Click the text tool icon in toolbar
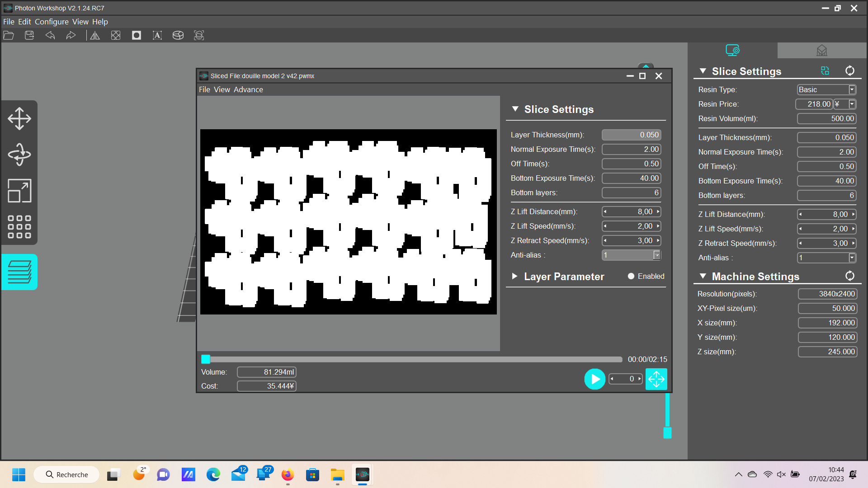Image resolution: width=868 pixels, height=488 pixels. pos(157,35)
